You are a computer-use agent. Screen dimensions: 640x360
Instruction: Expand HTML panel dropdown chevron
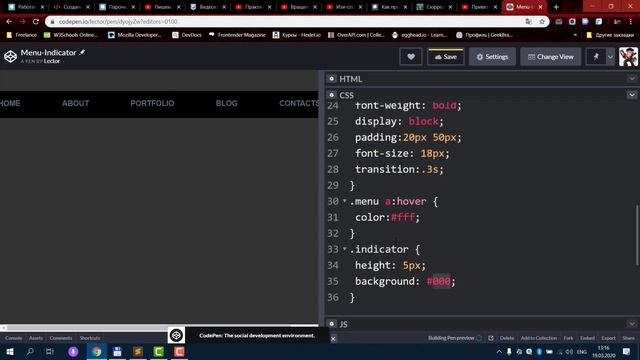point(632,79)
